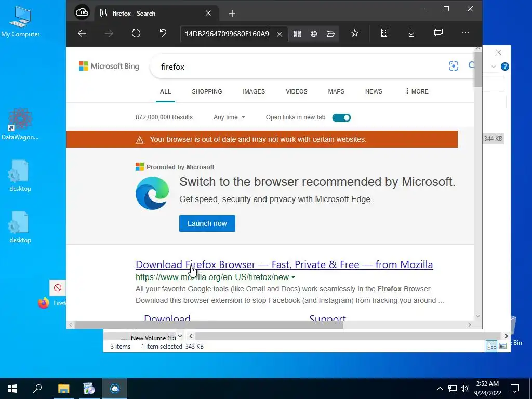Reload the current page

136,33
